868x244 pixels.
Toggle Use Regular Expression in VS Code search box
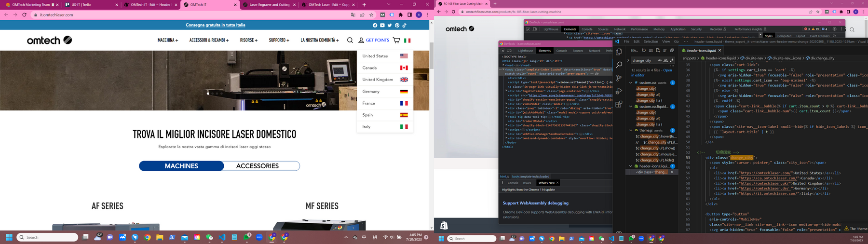point(671,60)
